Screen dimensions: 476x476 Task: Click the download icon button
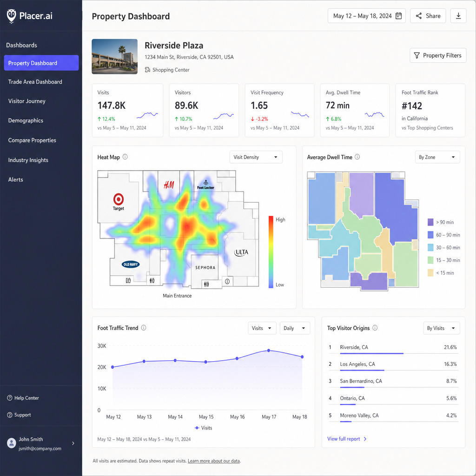tap(458, 16)
